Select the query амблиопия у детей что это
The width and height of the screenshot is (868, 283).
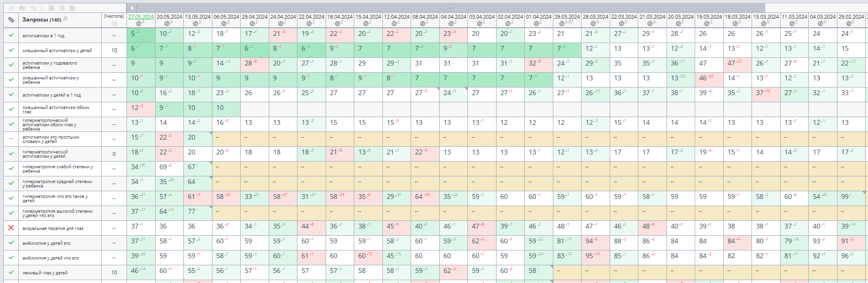51,258
